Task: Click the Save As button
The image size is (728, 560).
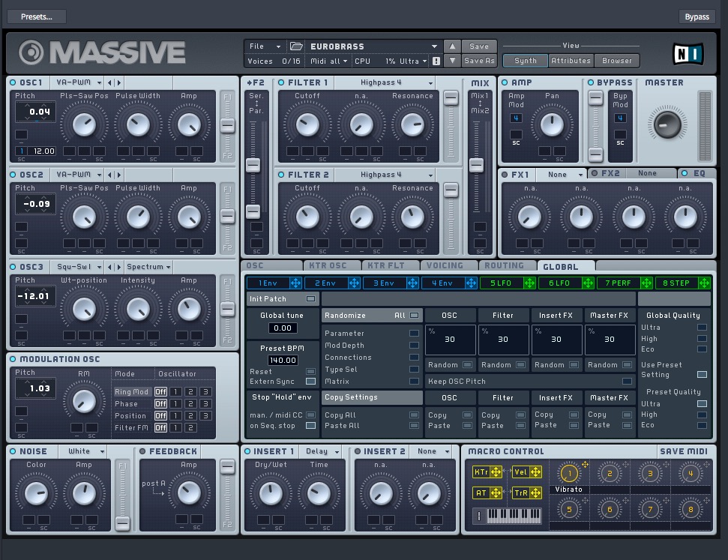Action: pos(479,61)
